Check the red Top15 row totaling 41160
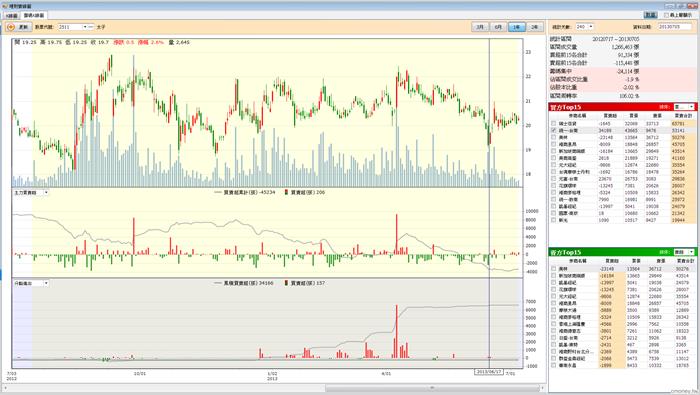Viewport: 700px width, 395px height. [x=554, y=158]
